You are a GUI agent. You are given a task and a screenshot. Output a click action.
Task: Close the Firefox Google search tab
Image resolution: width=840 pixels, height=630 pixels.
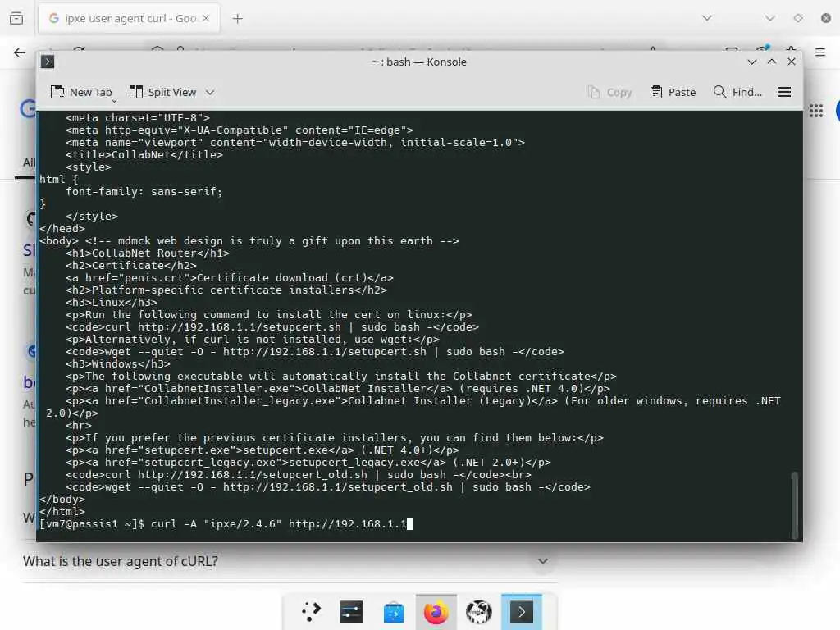click(206, 18)
